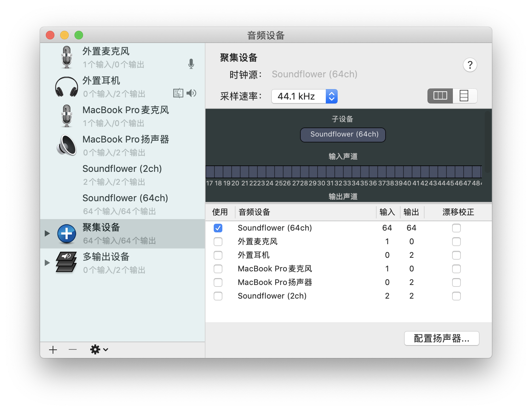Click the MacBook Pro speaker icon
This screenshot has width=532, height=411.
(67, 145)
